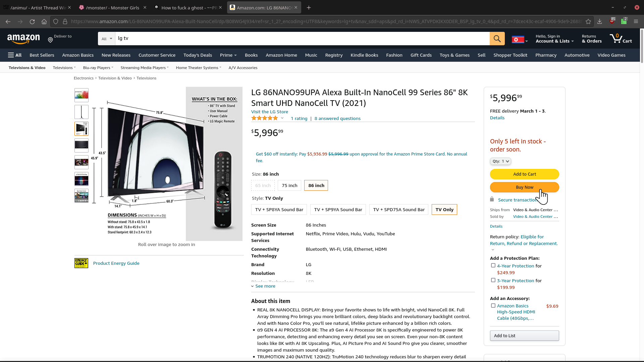Open the Qty quantity dropdown

coord(500,161)
